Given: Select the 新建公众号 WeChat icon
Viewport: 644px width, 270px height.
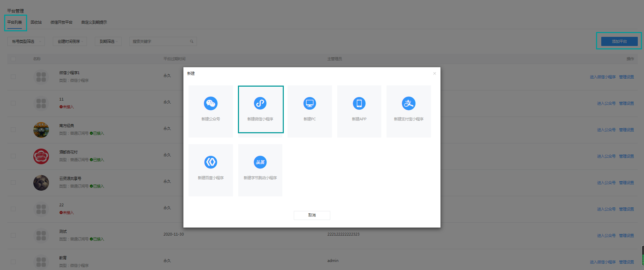Looking at the screenshot, I should point(210,103).
